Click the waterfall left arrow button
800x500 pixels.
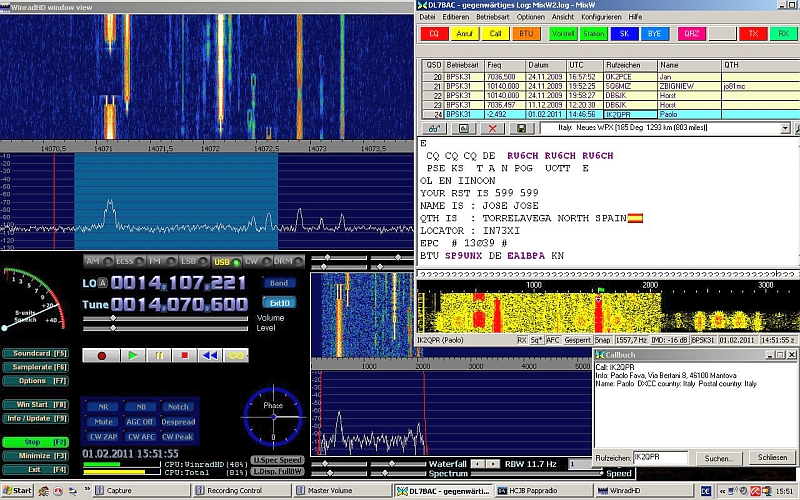point(478,464)
